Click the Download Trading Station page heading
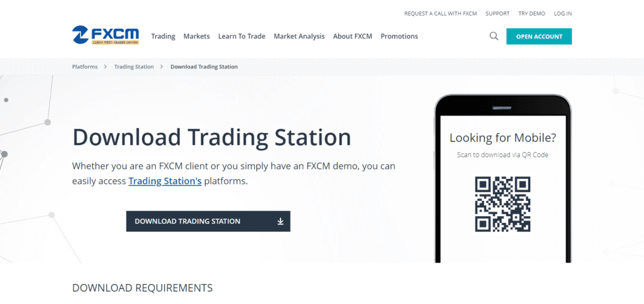This screenshot has width=644, height=304. (211, 138)
